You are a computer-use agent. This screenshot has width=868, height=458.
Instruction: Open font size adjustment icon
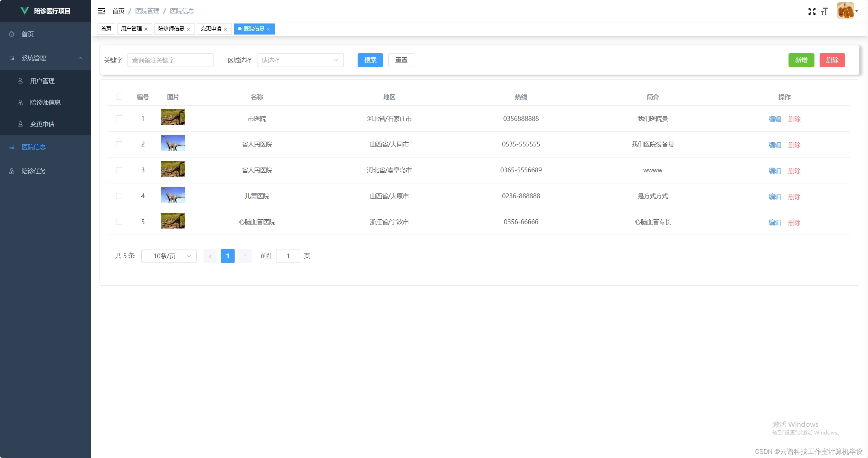(x=824, y=11)
